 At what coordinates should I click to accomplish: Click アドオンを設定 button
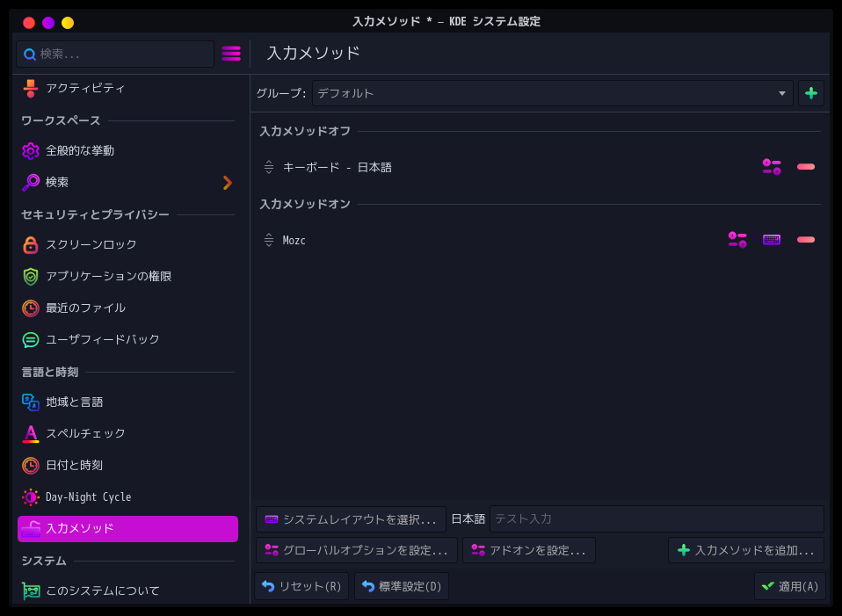pos(529,550)
